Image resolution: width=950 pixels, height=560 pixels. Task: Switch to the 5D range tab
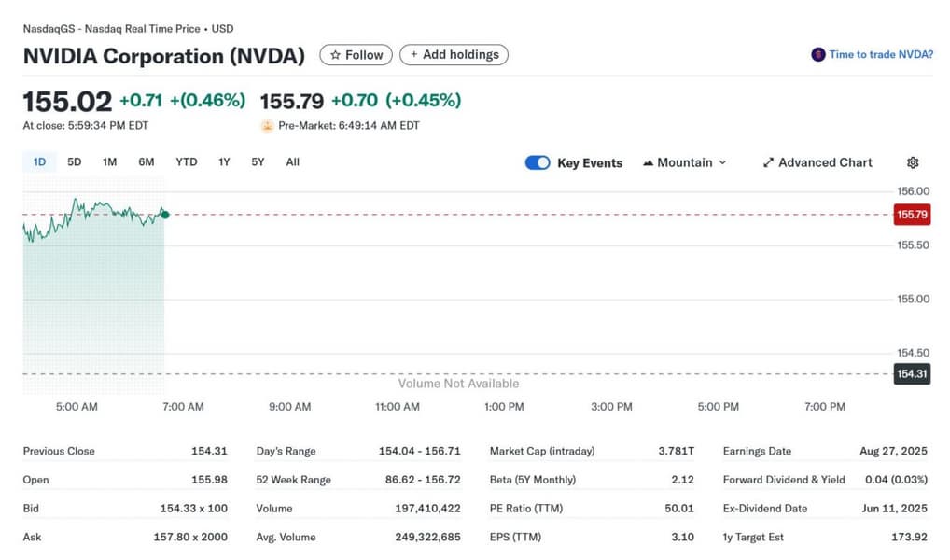pos(75,162)
